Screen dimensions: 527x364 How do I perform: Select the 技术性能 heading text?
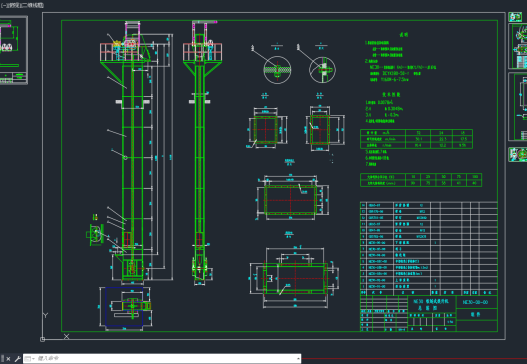click(x=391, y=95)
